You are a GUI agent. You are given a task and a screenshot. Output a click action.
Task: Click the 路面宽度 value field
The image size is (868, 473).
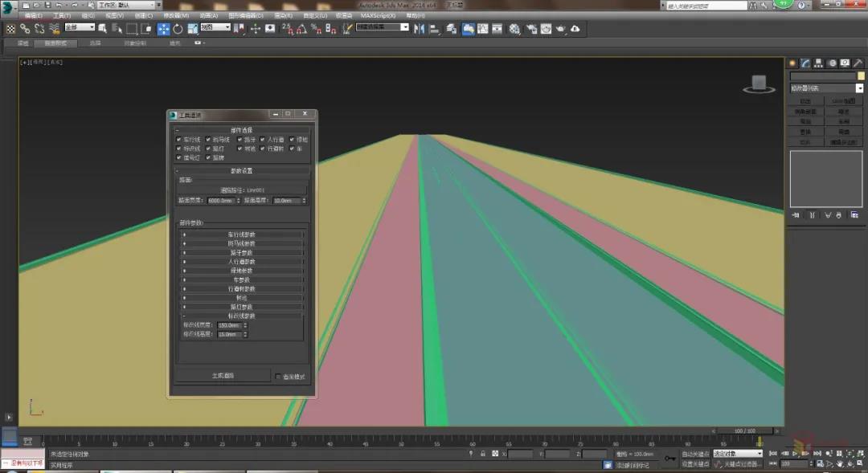(219, 200)
